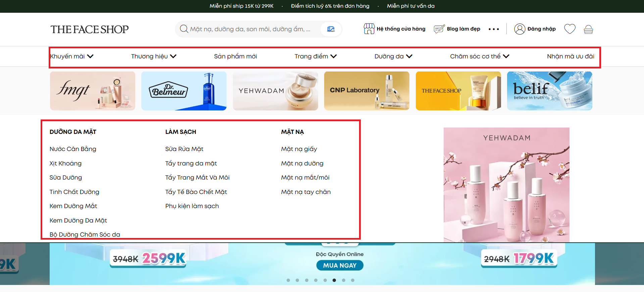
Task: Choose Tẩy Trang Mắt Và Môi
Action: (x=197, y=178)
